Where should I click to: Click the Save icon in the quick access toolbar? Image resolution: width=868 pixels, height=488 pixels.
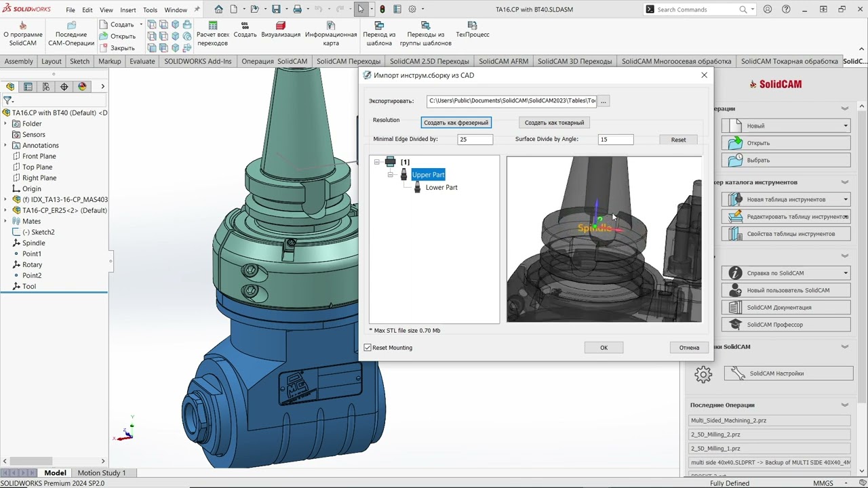(276, 9)
